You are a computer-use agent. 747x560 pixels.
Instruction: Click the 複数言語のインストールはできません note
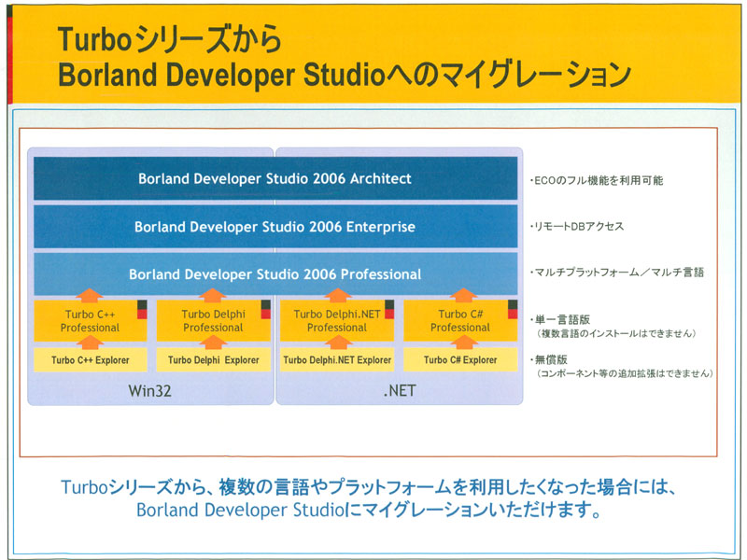pyautogui.click(x=617, y=333)
